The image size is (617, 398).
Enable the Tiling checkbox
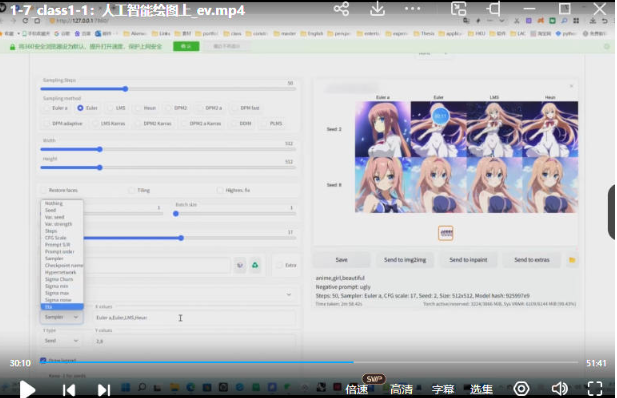(132, 190)
